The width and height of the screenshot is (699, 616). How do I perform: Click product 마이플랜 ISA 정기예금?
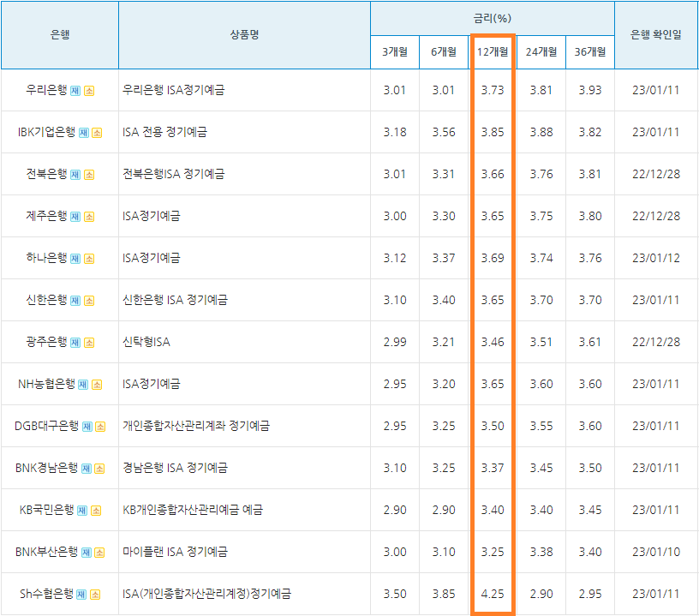coord(175,552)
